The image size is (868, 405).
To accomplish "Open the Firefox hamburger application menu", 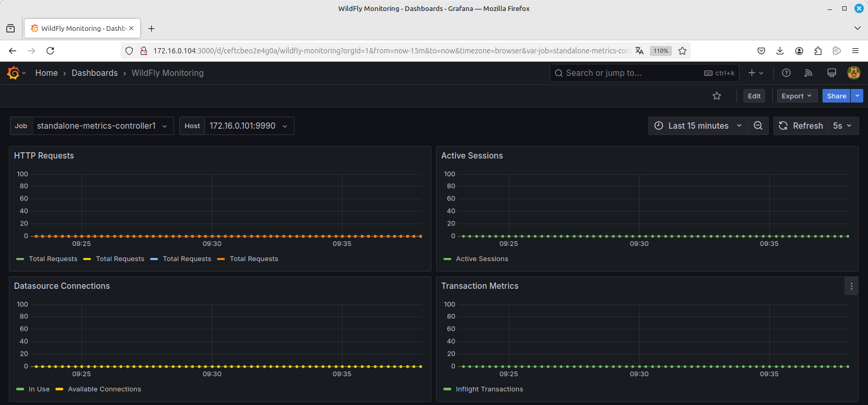I will pos(855,51).
